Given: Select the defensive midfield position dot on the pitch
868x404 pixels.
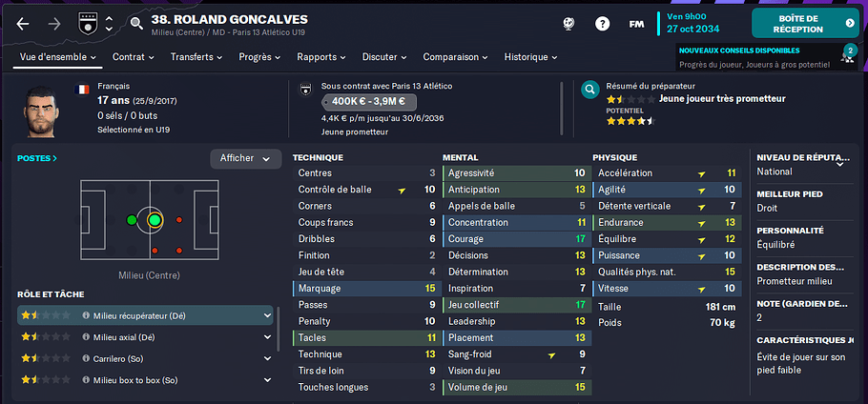Looking at the screenshot, I should (132, 220).
